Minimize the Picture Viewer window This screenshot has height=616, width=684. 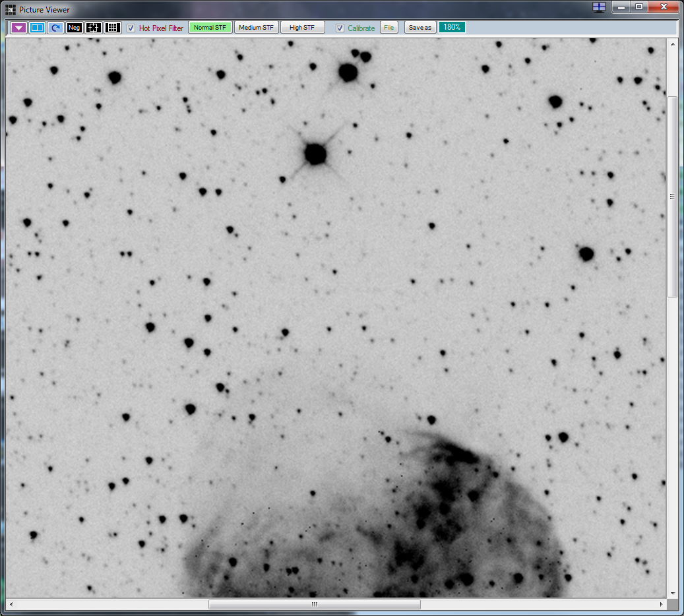621,7
